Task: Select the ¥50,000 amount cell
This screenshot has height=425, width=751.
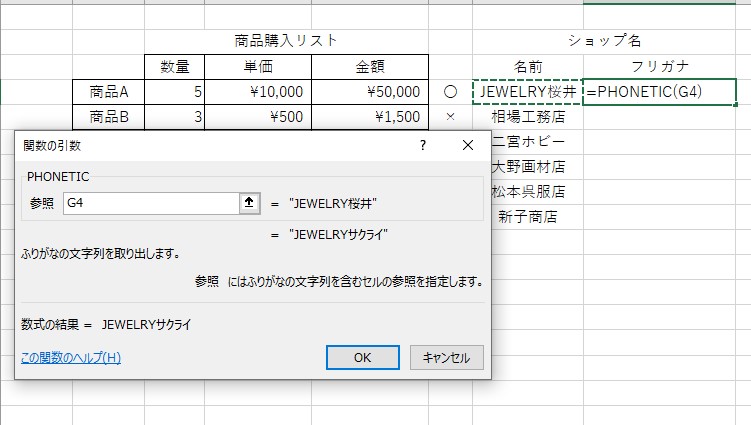Action: (370, 92)
